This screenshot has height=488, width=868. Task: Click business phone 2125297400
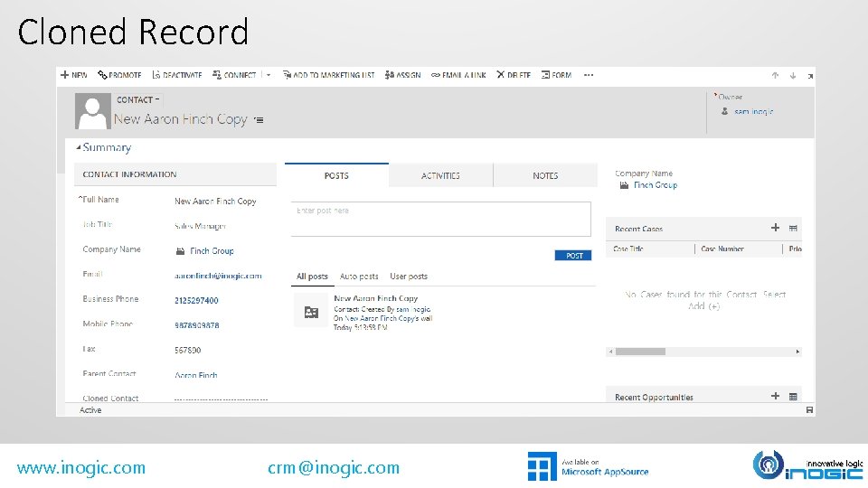coord(196,300)
